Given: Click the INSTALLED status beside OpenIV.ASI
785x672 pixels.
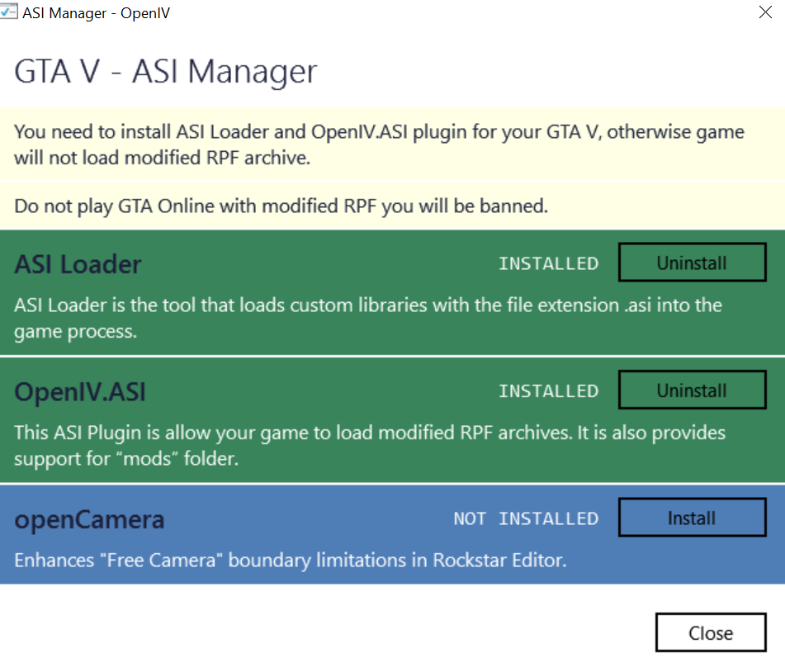Looking at the screenshot, I should 548,391.
